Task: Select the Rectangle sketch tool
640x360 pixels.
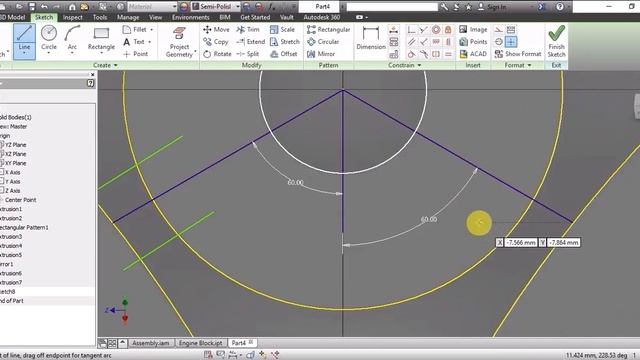Action: 101,38
